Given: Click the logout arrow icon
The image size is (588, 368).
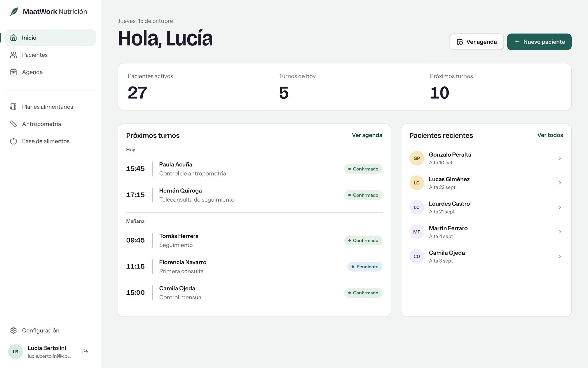Looking at the screenshot, I should tap(85, 352).
